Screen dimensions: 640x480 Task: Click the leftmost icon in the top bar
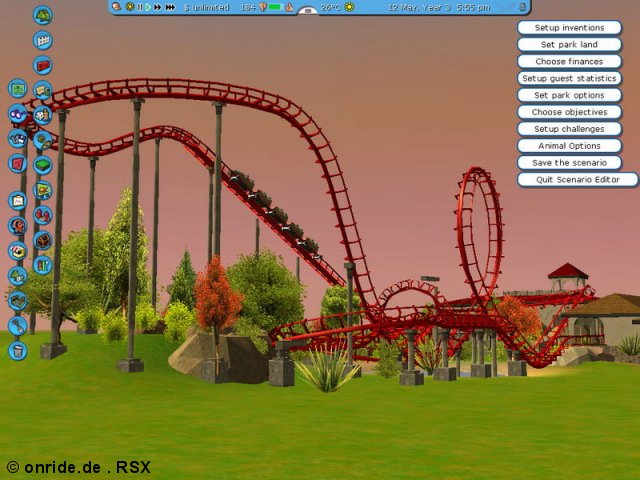[x=117, y=7]
